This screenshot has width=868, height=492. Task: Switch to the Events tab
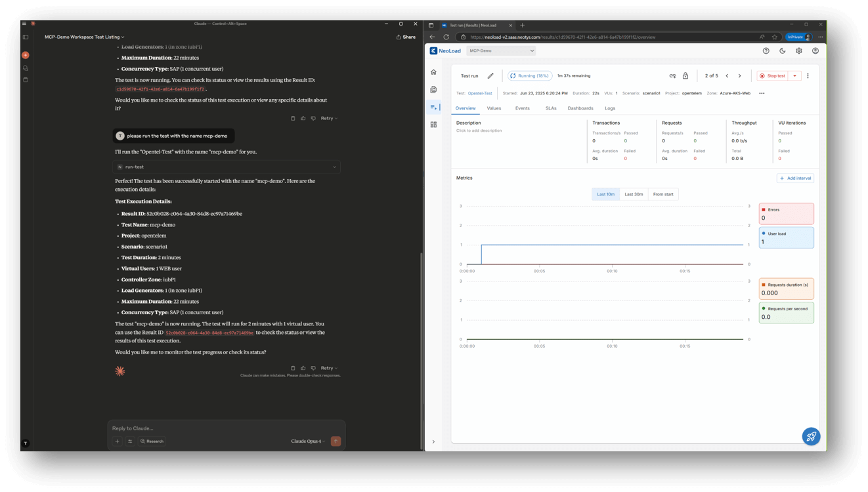(522, 108)
